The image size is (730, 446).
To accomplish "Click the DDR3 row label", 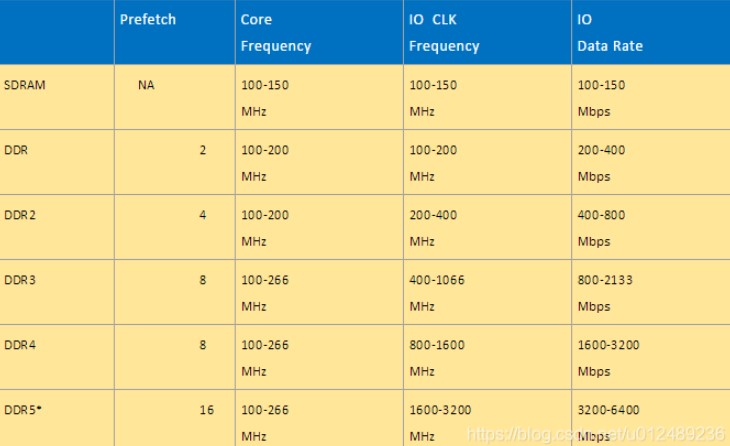I will (x=21, y=280).
